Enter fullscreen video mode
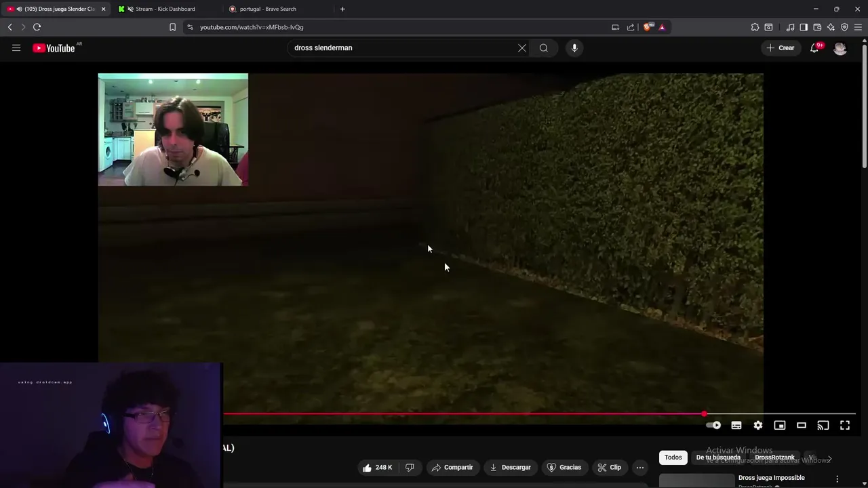The height and width of the screenshot is (488, 868). click(x=845, y=426)
